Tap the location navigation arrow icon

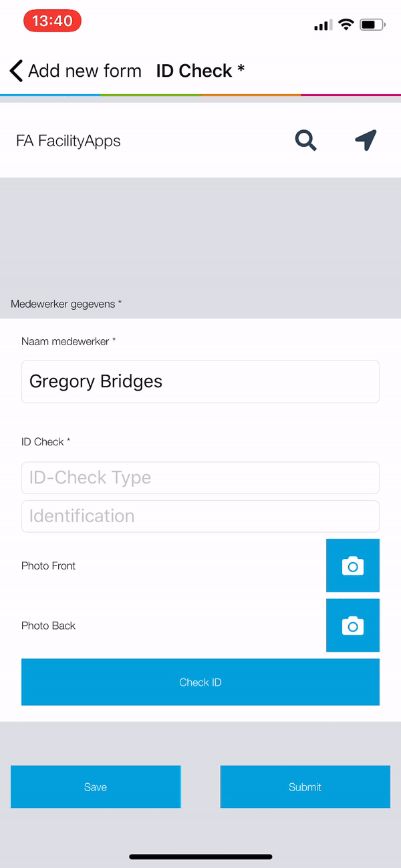[366, 140]
